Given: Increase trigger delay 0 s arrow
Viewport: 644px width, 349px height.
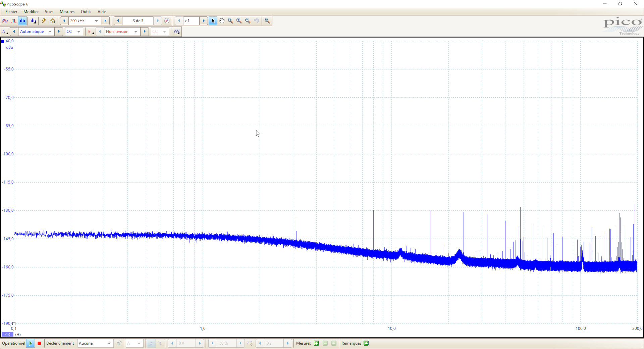Looking at the screenshot, I should [x=288, y=343].
